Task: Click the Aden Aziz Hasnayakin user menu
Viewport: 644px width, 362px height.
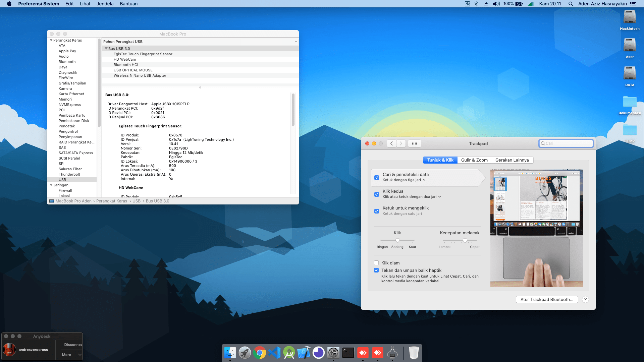Action: point(602,4)
